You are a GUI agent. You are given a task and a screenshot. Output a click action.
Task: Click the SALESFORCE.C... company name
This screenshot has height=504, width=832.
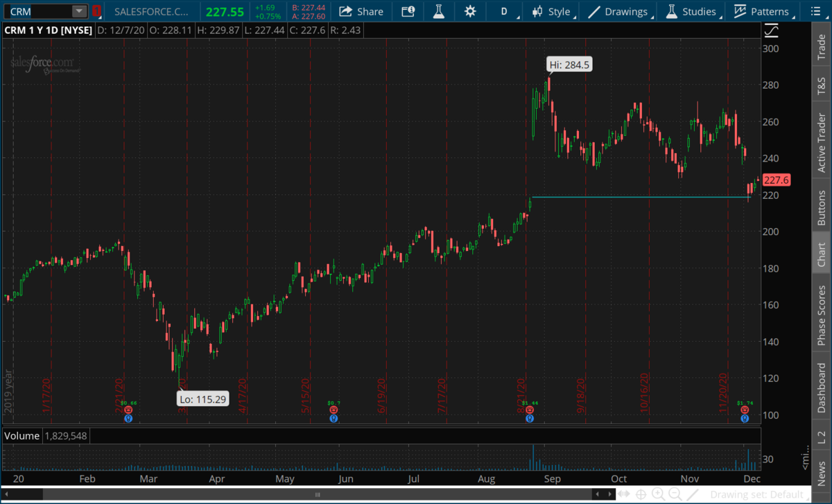pos(150,11)
